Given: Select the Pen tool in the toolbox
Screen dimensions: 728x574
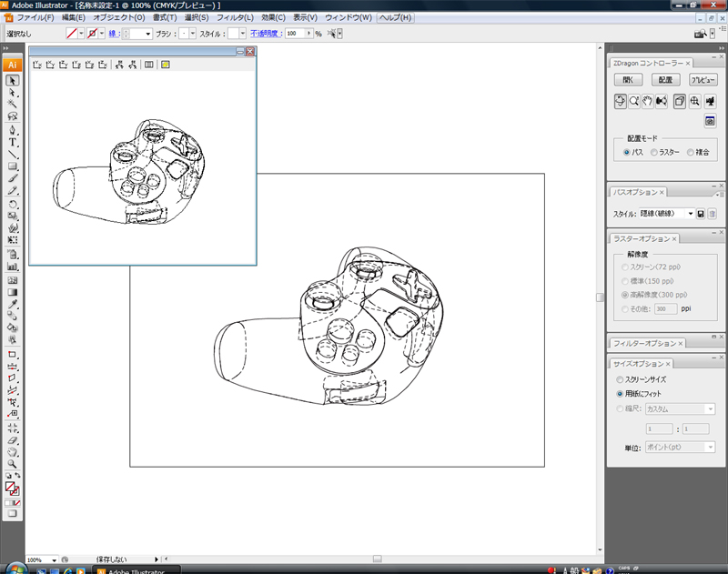Looking at the screenshot, I should (x=13, y=130).
